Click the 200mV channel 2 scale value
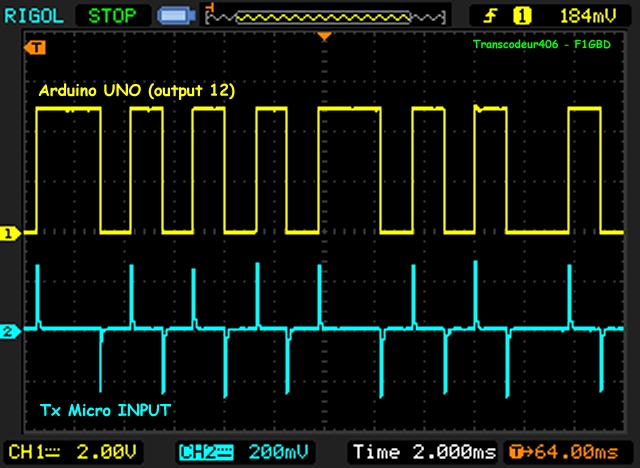Screen dimensions: 640x468 point(278,452)
